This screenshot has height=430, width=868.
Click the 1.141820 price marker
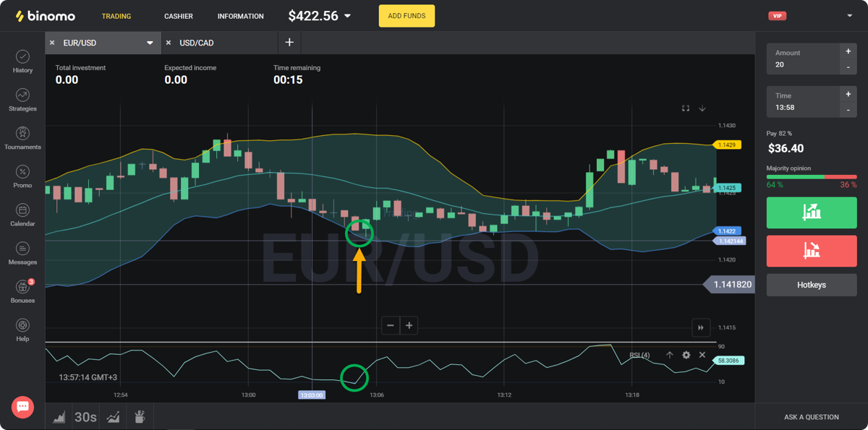point(729,285)
